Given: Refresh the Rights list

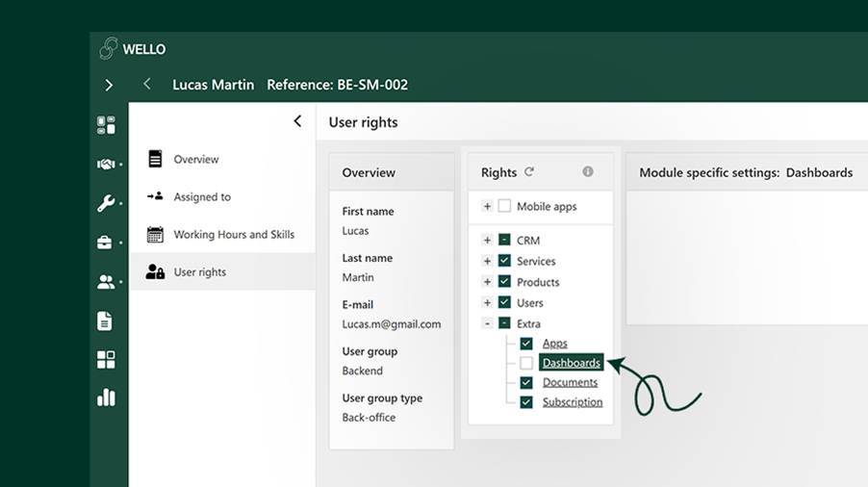Looking at the screenshot, I should pos(529,171).
